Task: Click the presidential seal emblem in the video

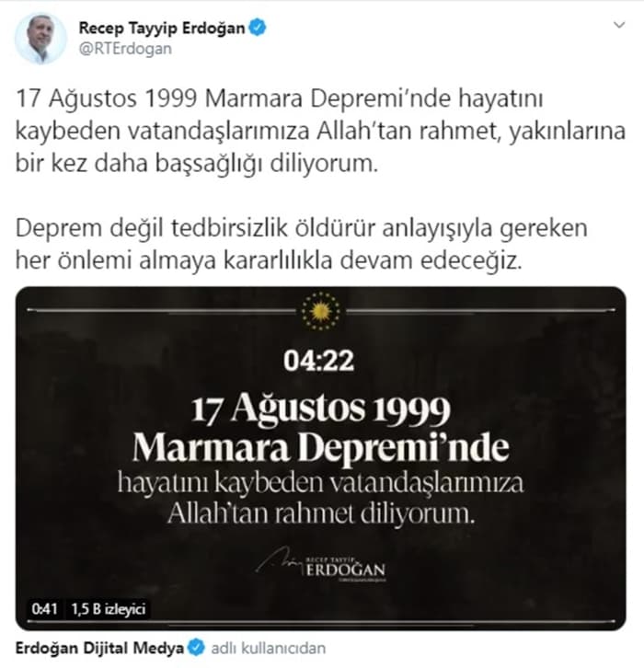Action: [321, 311]
